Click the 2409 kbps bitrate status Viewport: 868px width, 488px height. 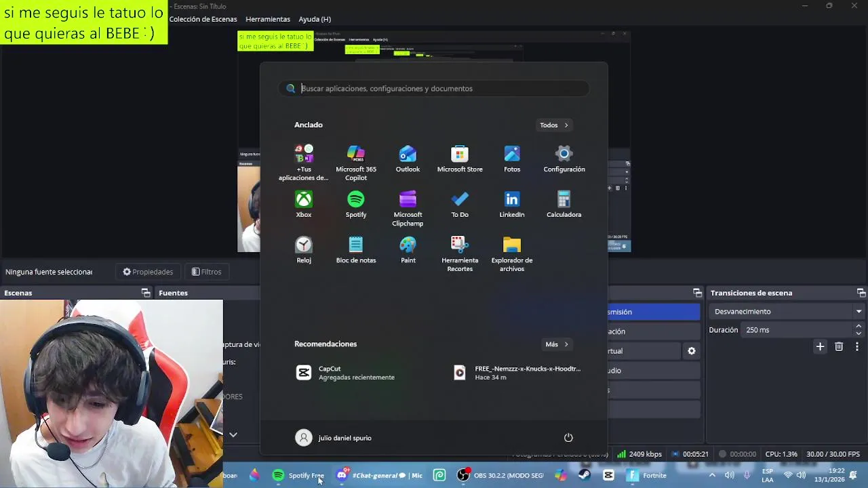click(x=639, y=454)
